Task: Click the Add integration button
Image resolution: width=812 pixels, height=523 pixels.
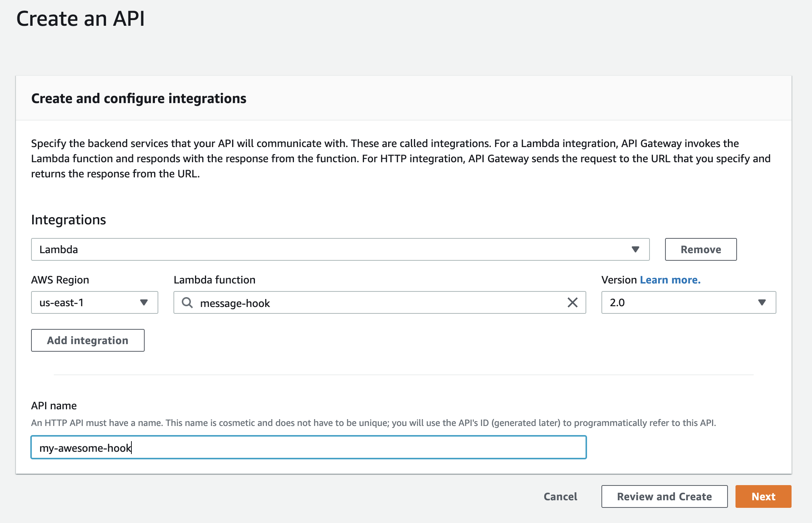Action: click(87, 340)
